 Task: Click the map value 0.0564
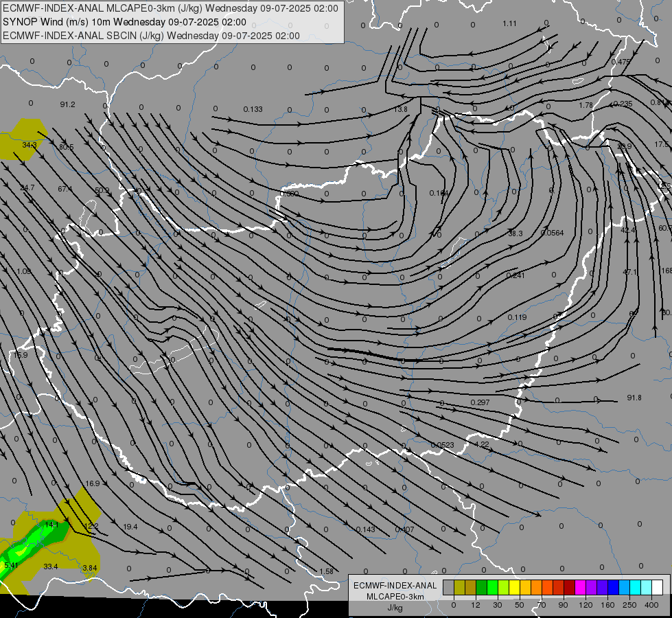pos(553,233)
